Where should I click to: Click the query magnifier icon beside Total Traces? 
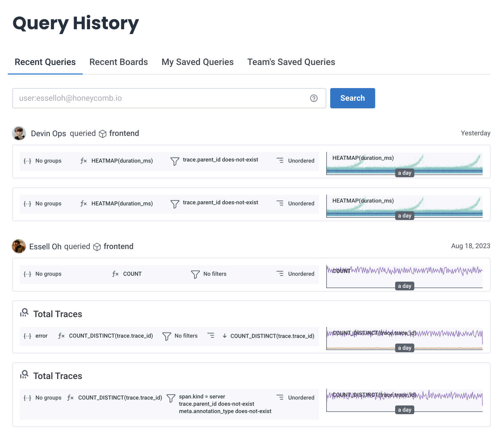[x=24, y=313]
